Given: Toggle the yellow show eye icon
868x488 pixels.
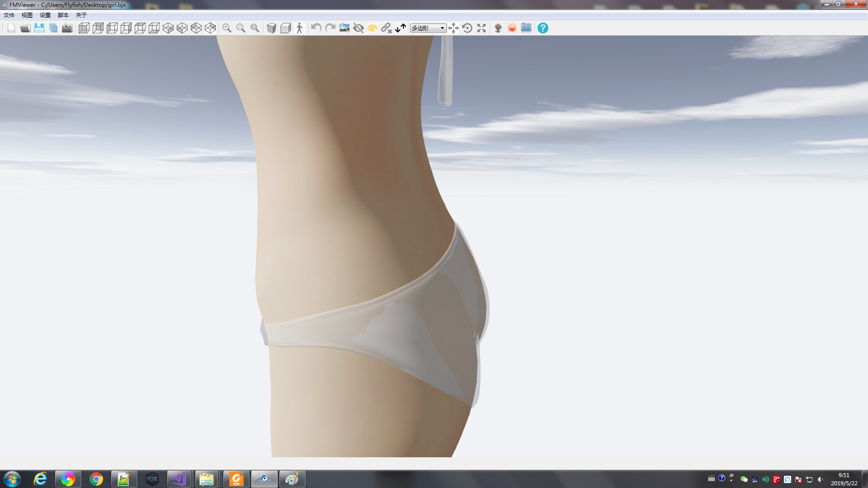Looking at the screenshot, I should [x=373, y=28].
